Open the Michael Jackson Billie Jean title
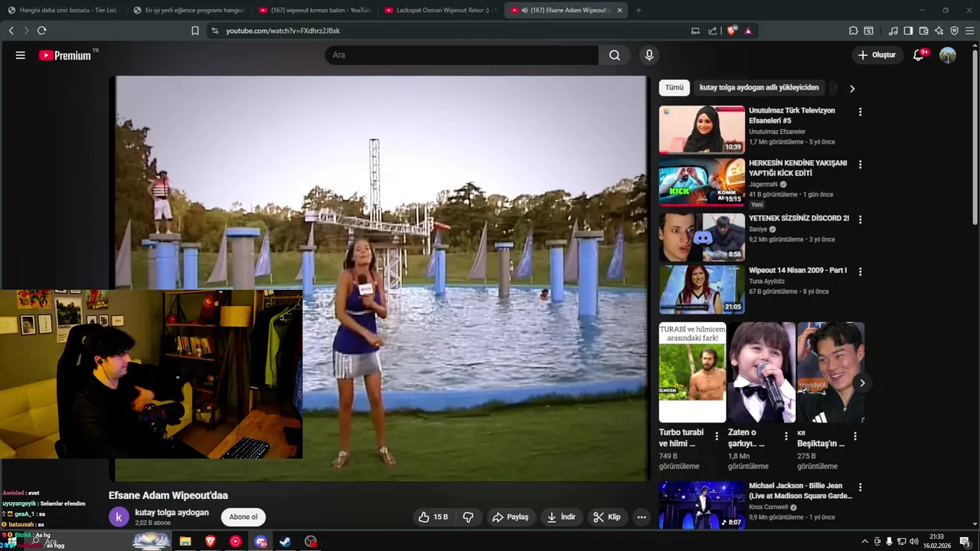Screen dimensions: 980x551 coord(800,491)
